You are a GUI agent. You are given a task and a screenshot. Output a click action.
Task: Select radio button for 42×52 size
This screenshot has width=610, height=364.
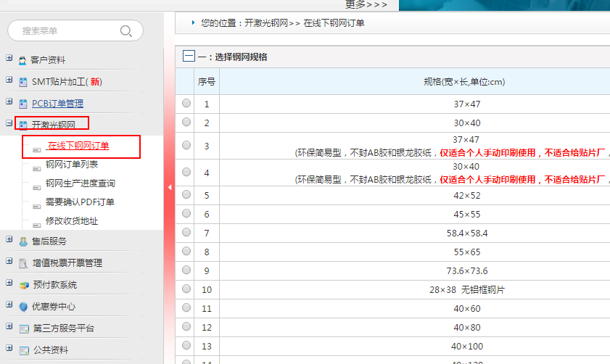coord(186,195)
